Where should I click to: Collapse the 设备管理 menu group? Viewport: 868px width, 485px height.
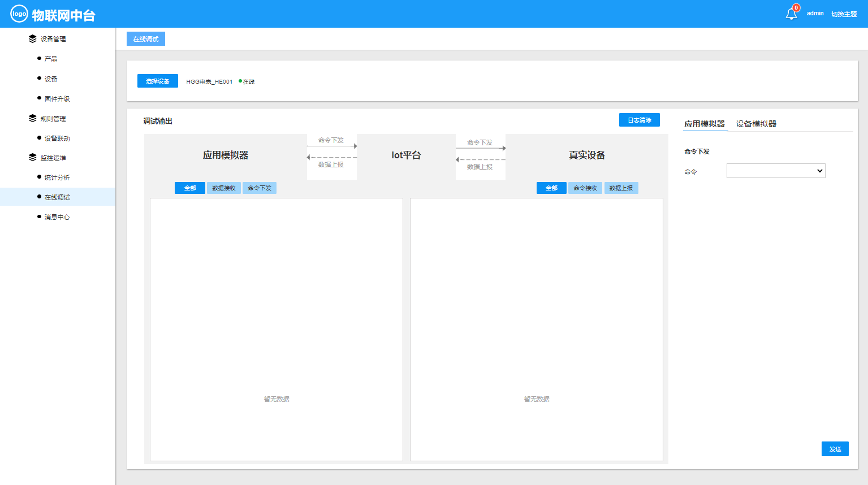53,39
